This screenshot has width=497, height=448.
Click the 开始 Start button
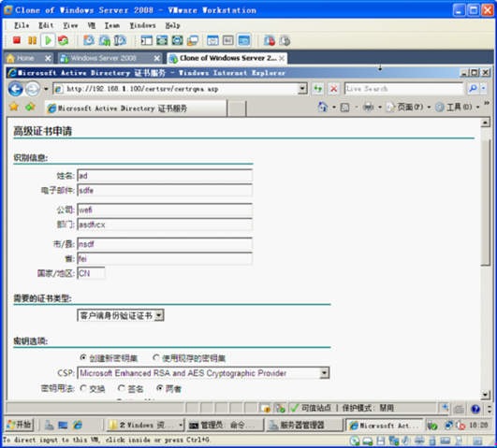coord(20,425)
